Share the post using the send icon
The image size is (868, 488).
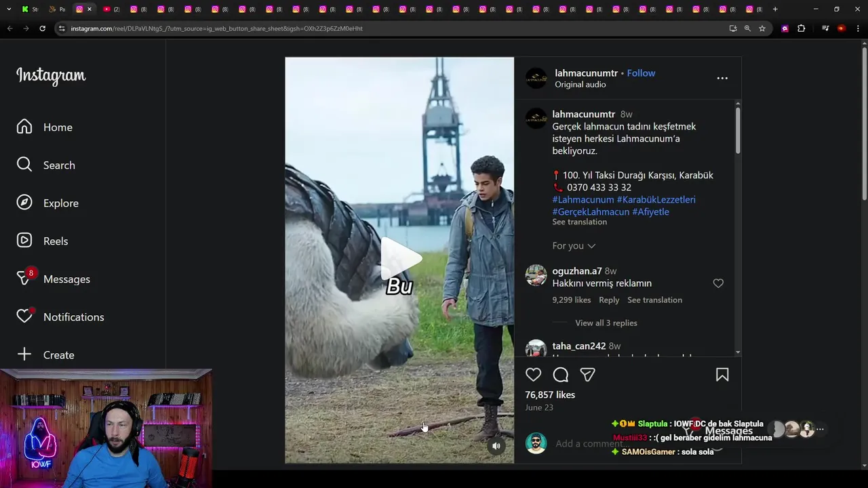pos(587,375)
